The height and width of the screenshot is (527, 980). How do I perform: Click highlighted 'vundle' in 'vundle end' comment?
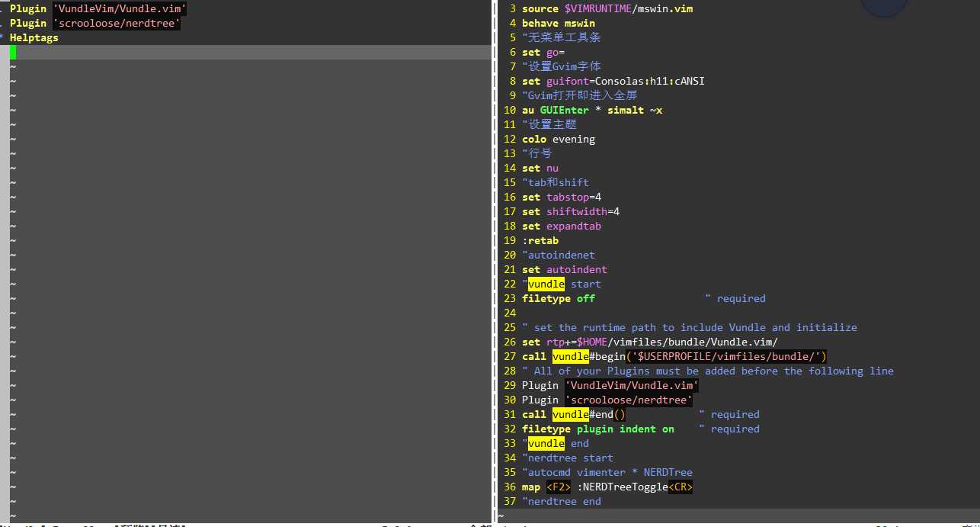coord(546,443)
